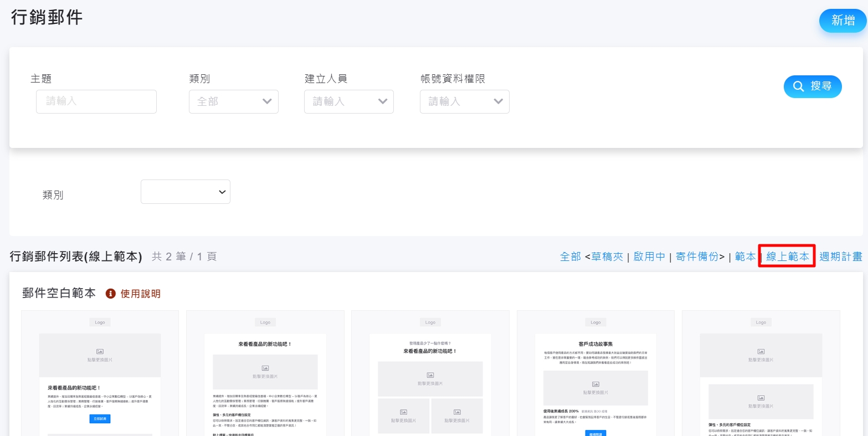Switch to the 草稿夾 filter
Screen dimensions: 868x436
[x=607, y=257]
